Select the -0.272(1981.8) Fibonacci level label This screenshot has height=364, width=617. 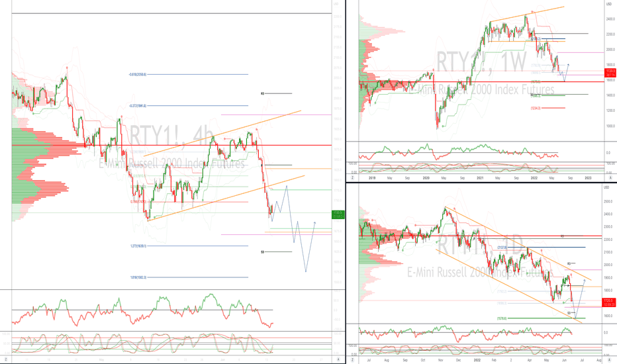(138, 105)
